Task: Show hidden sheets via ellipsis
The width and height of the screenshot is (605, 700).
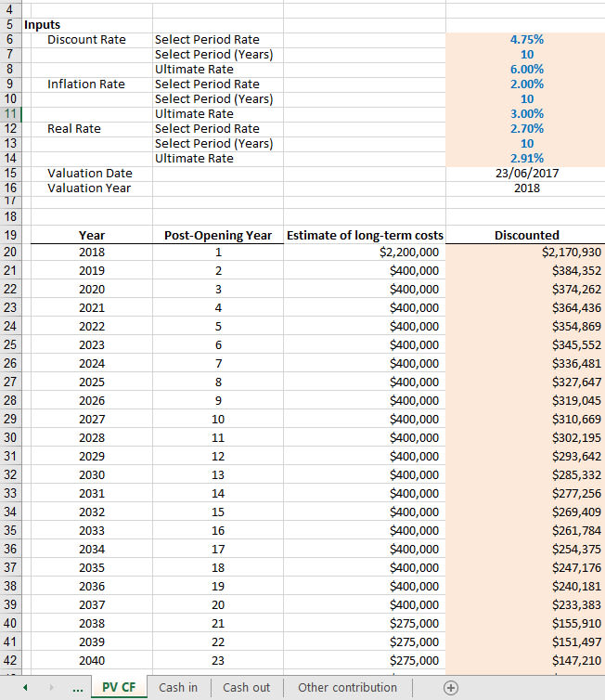Action: pos(78,688)
